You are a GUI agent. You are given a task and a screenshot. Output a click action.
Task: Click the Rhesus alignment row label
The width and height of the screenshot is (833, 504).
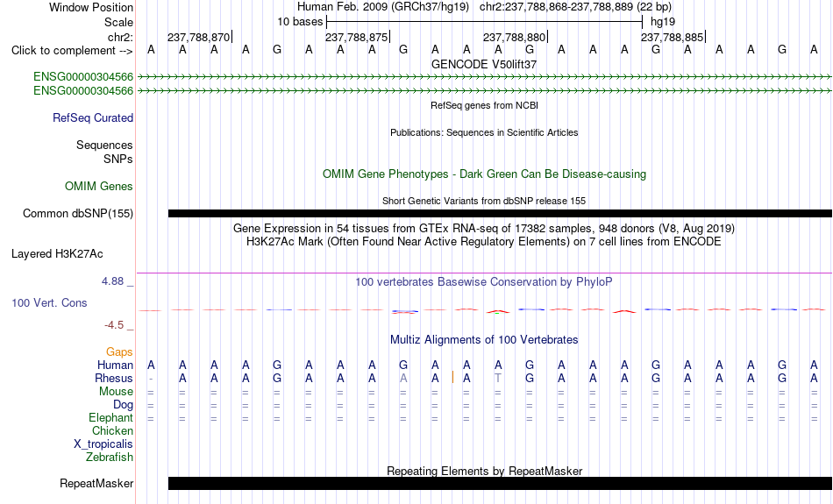(x=114, y=379)
